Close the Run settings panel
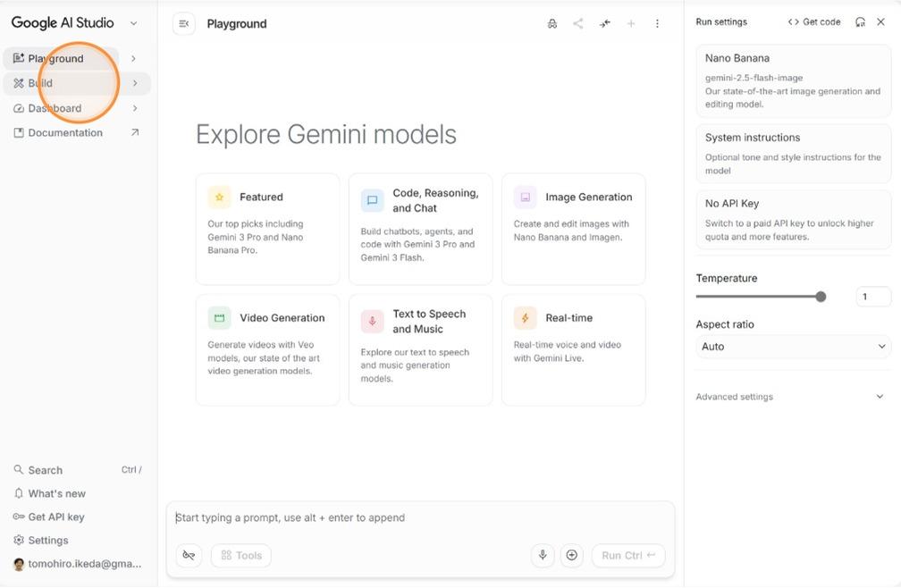The image size is (901, 588). pos(880,22)
